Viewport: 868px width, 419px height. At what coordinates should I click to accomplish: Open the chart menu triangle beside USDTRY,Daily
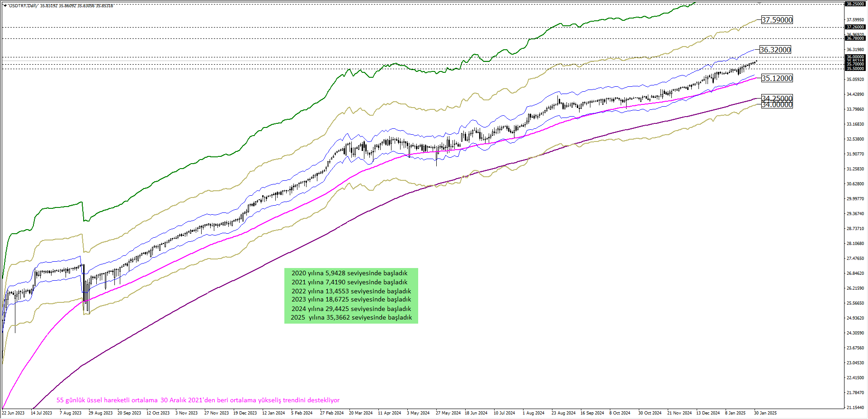click(x=5, y=6)
